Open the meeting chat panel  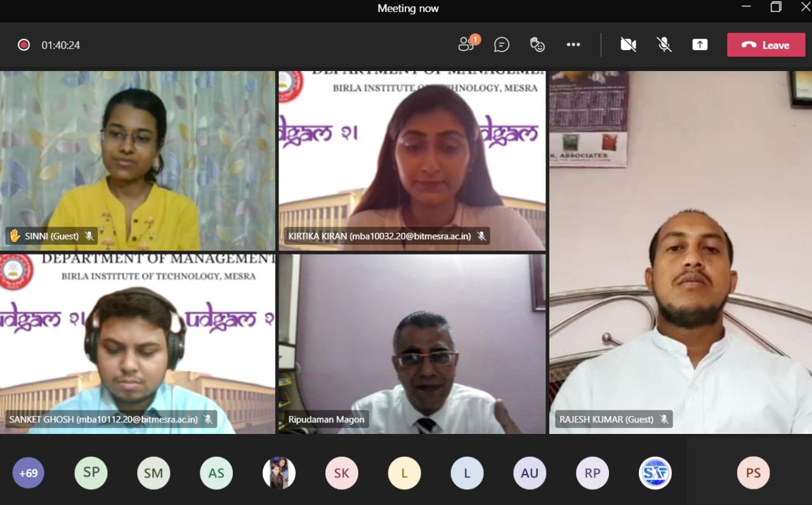click(502, 44)
